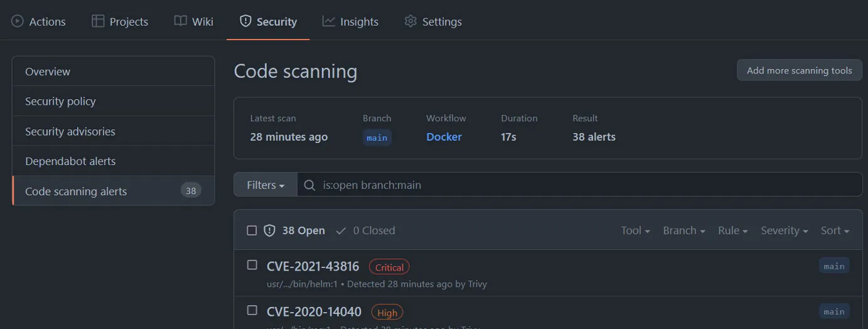The height and width of the screenshot is (329, 868).
Task: Click the Projects table icon
Action: point(98,21)
